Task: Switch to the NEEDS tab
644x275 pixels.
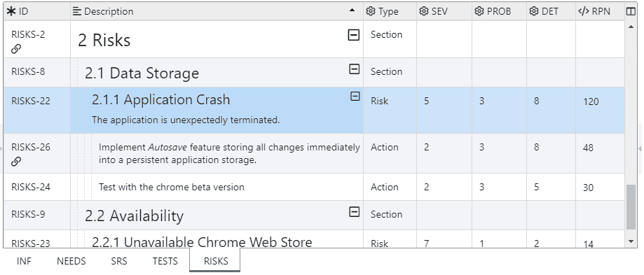Action: coord(71,262)
